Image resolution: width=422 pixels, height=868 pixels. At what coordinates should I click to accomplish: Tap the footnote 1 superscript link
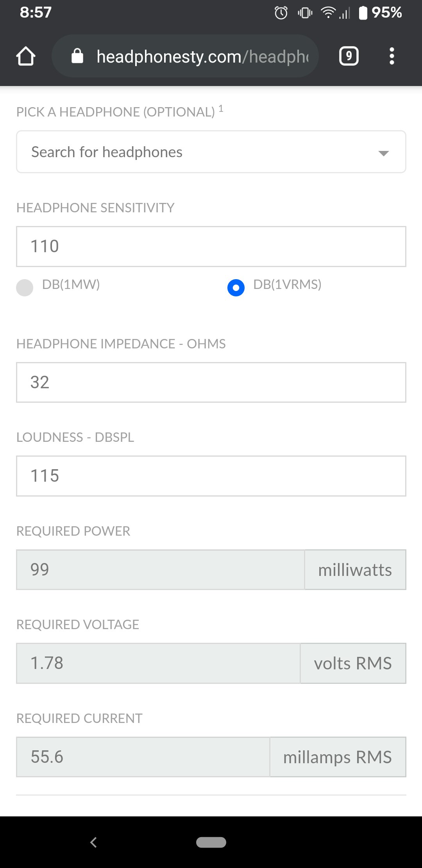(221, 108)
